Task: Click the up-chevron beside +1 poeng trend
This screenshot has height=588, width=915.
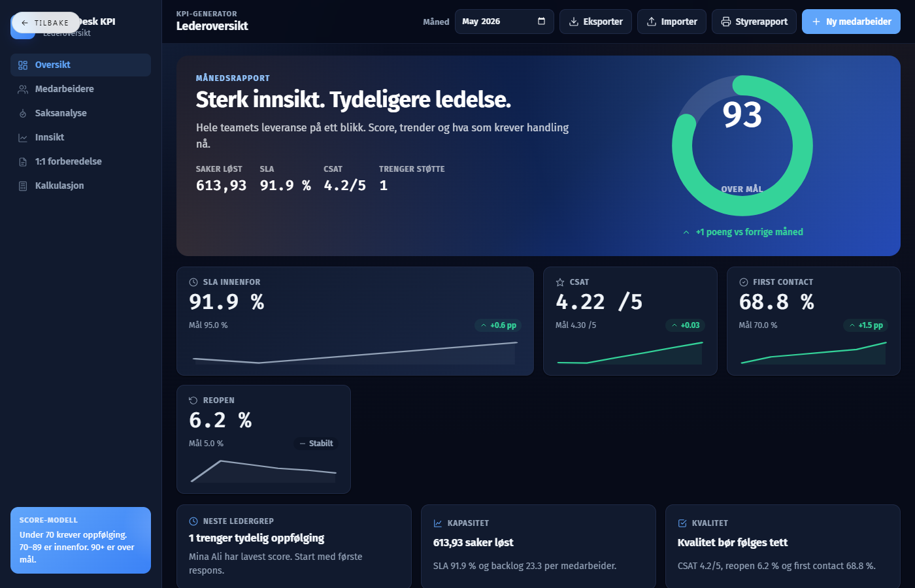Action: click(686, 233)
